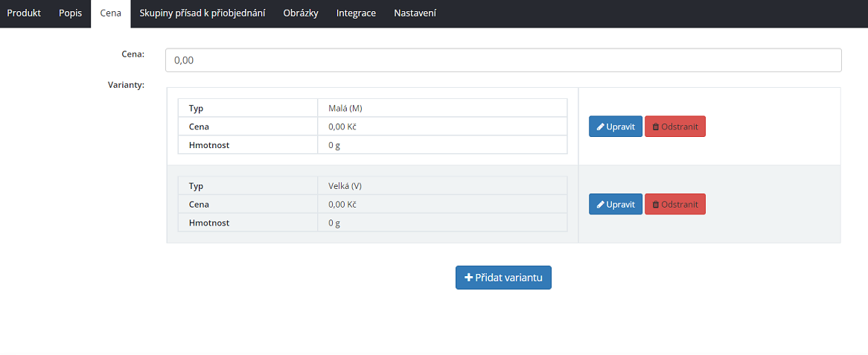Click the Varianty: field label
This screenshot has width=868, height=355.
127,86
